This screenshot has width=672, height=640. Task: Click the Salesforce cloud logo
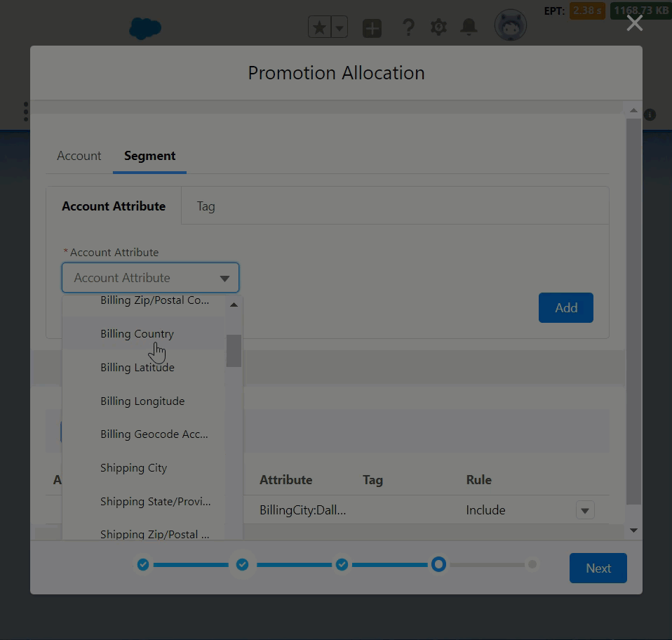point(145,28)
